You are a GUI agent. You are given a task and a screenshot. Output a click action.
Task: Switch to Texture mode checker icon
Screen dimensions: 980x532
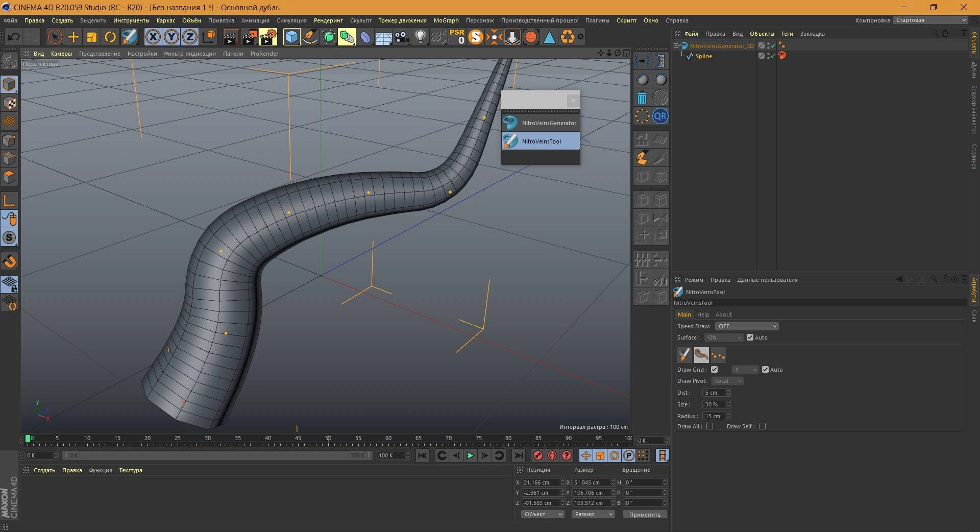10,103
